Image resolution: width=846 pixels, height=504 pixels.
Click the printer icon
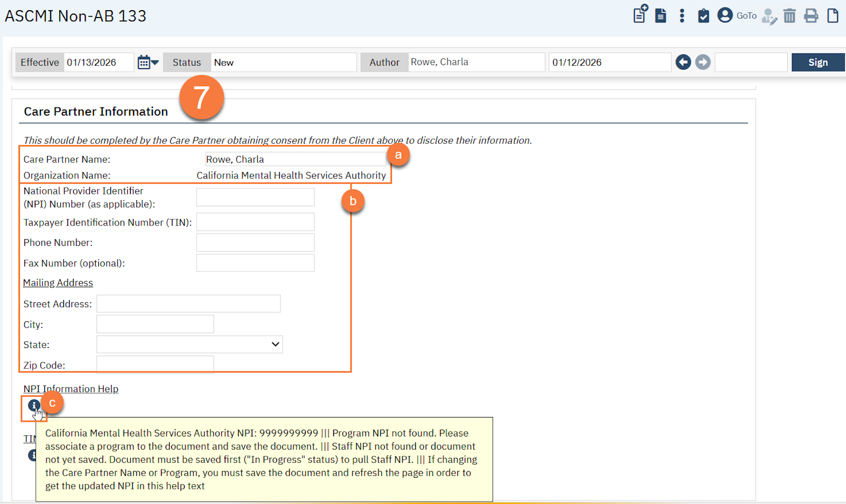point(811,16)
